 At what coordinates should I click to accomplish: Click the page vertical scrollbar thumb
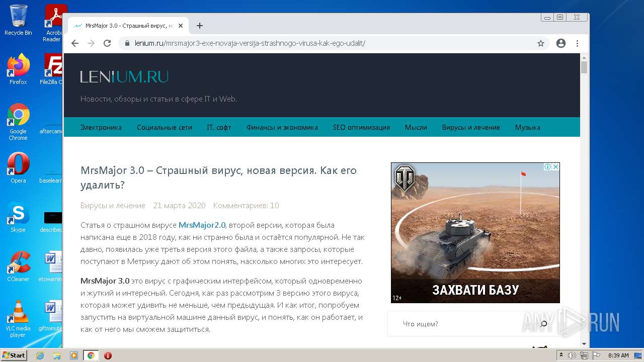(x=584, y=67)
